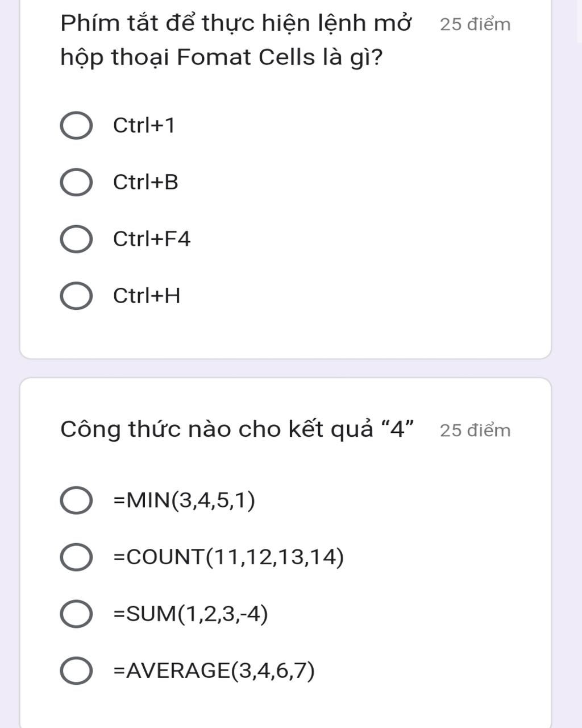Choose the Ctrl+F4 radio option

(76, 239)
